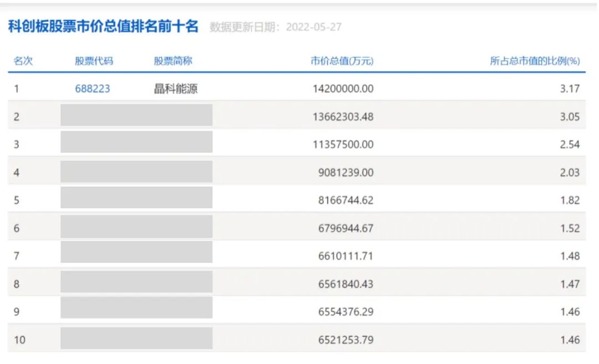
Task: Click rank number 10 in the table
Action: click(19, 340)
